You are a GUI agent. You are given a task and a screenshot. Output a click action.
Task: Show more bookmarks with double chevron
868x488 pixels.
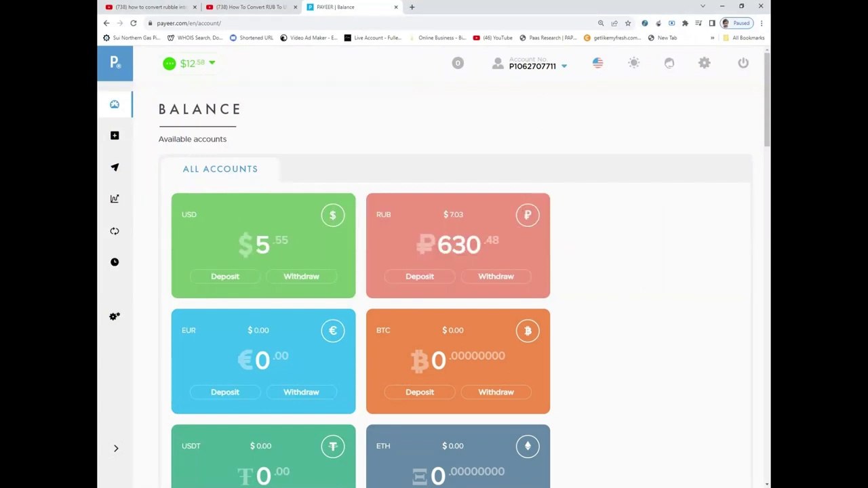(712, 38)
